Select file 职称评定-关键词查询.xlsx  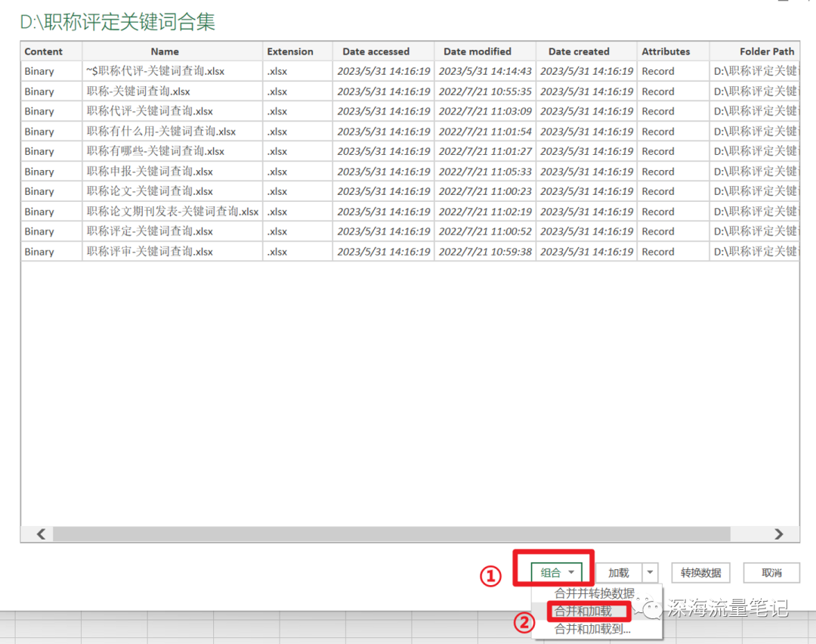point(150,231)
